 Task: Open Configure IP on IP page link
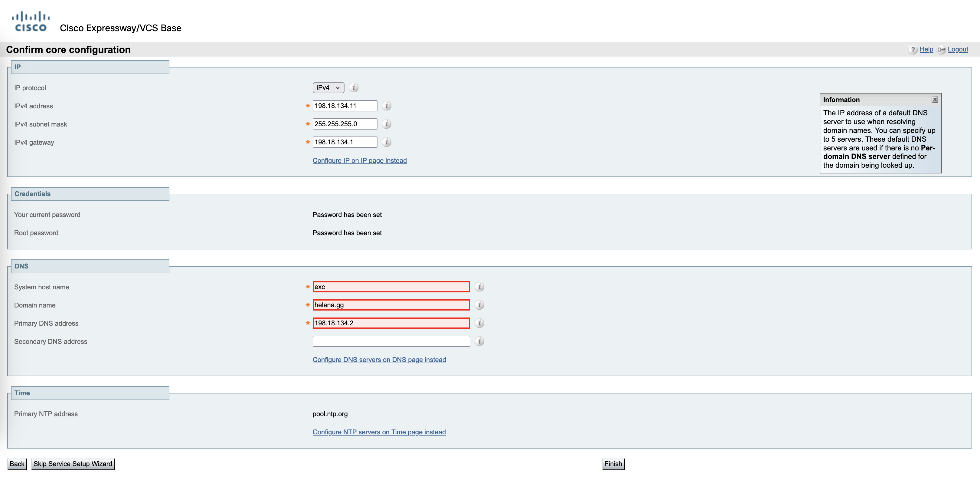tap(359, 160)
